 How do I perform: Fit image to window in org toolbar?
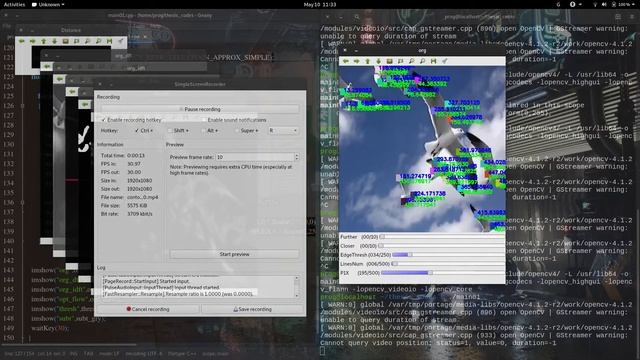pos(400,61)
